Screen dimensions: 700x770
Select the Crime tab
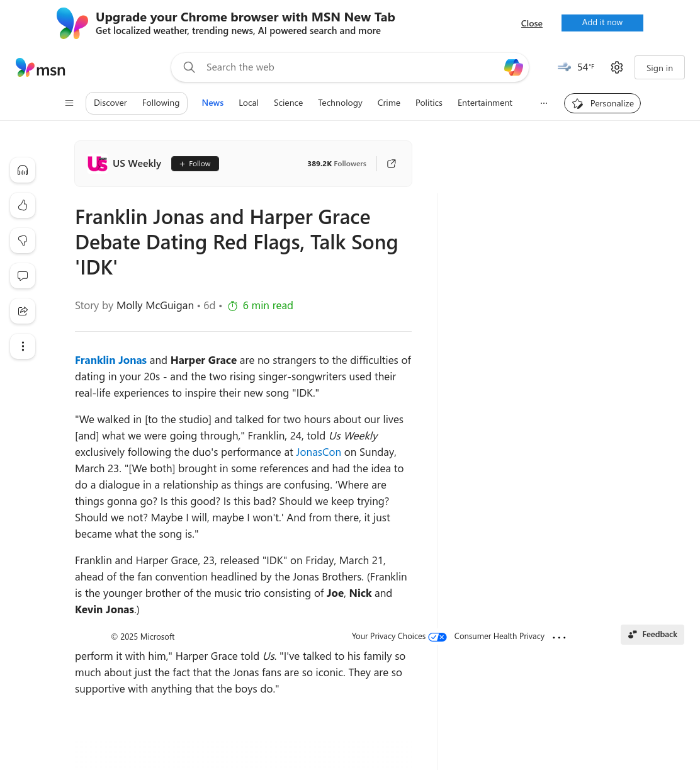[x=389, y=103]
